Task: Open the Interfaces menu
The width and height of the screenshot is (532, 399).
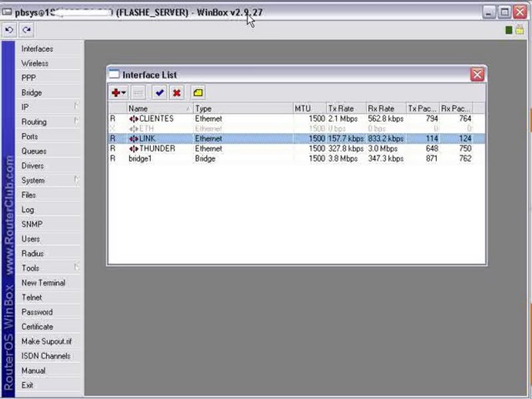Action: (48, 49)
